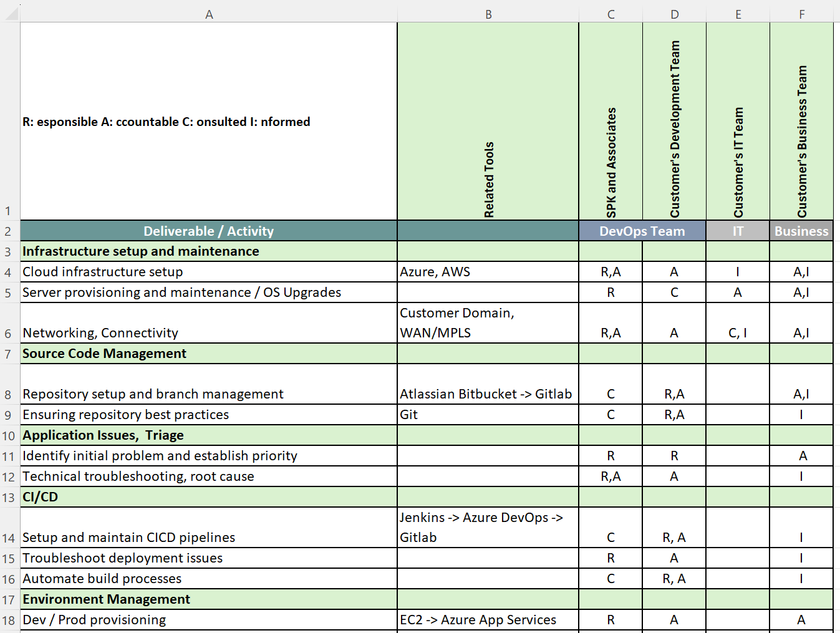Select row 1 header
The width and height of the screenshot is (840, 633).
click(10, 121)
